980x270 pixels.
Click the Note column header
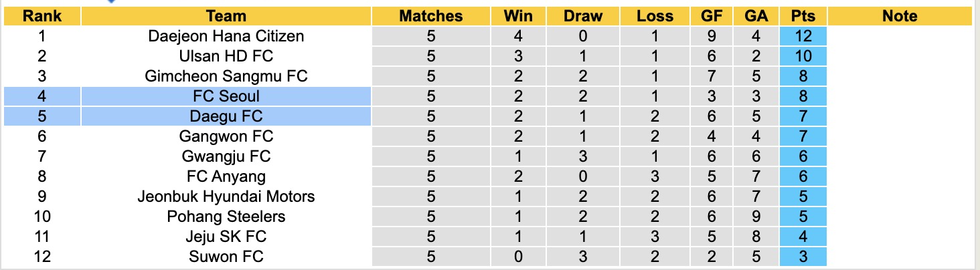tap(900, 16)
